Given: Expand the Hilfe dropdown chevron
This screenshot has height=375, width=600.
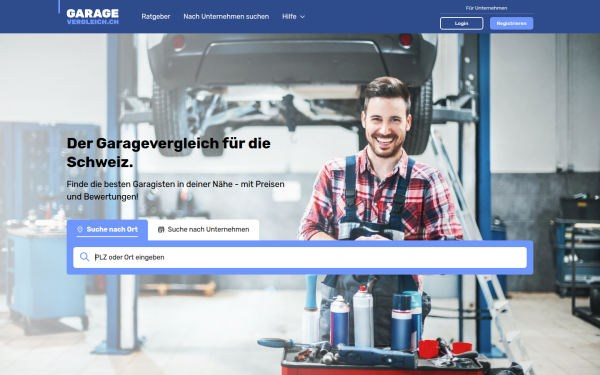Looking at the screenshot, I should point(302,17).
